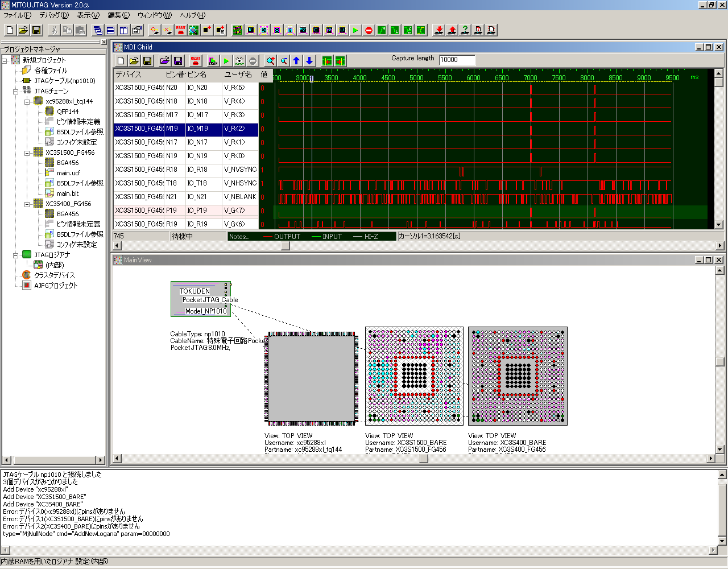Click the RESET icon in the main toolbar
This screenshot has height=569, width=728.
click(x=180, y=30)
